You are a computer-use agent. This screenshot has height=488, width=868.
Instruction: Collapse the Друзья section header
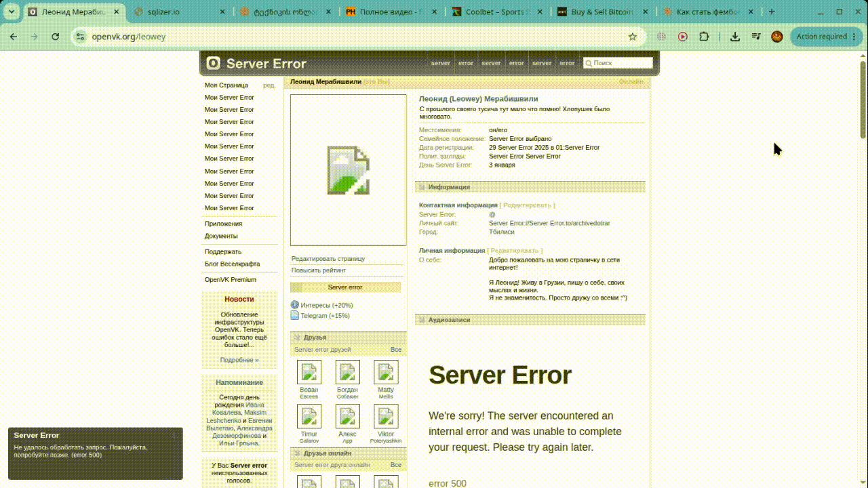tap(349, 338)
